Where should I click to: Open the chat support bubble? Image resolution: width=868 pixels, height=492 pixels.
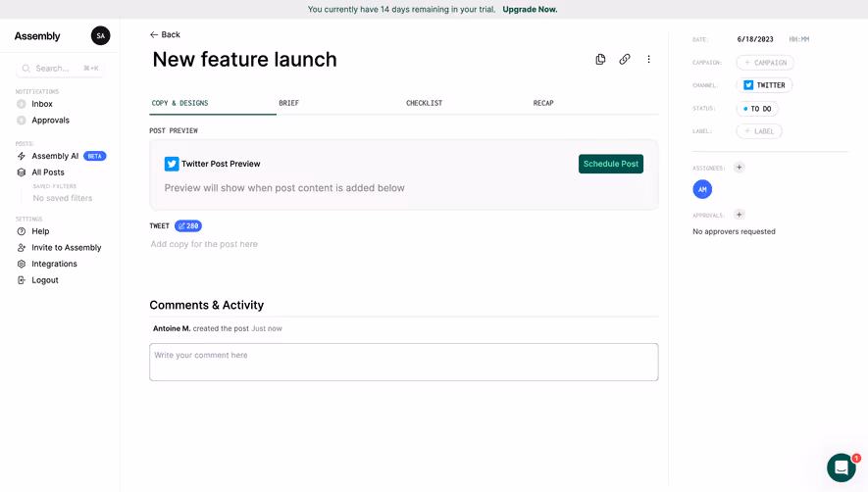(x=842, y=467)
